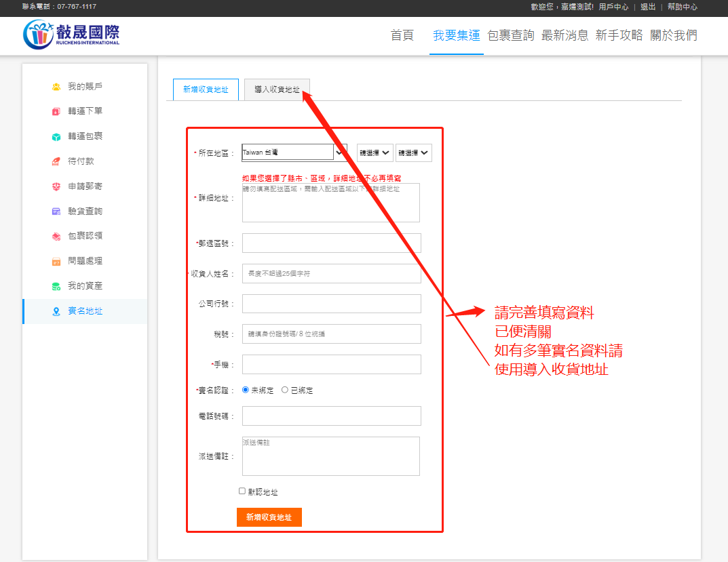Open 包裹查詢 in the top navigation
The height and width of the screenshot is (562, 728).
(x=510, y=36)
